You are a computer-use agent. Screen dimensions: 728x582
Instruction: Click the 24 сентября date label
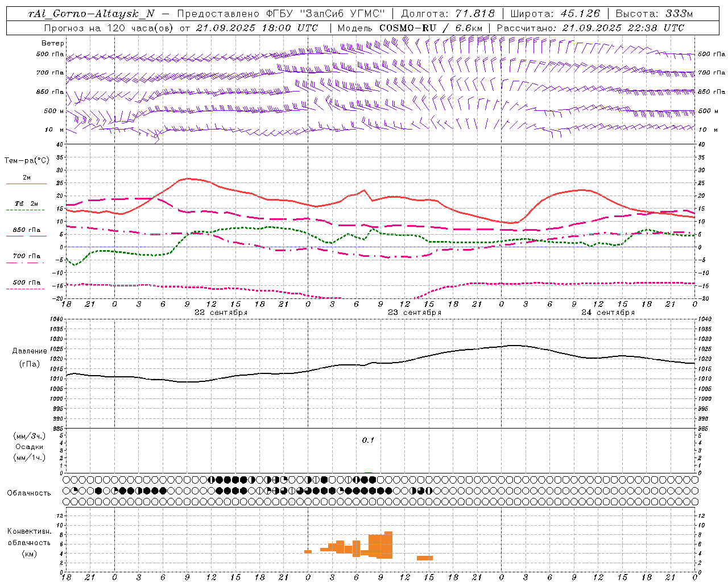pos(607,313)
